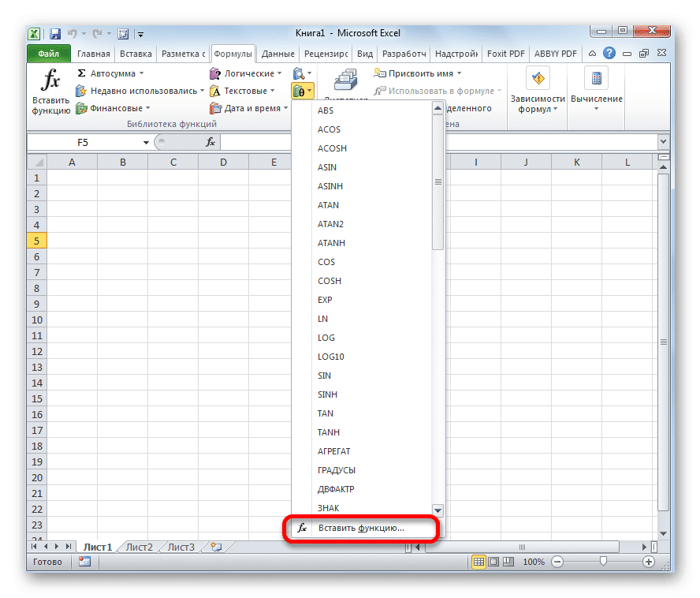The height and width of the screenshot is (598, 700).
Task: Click the Undo icon in title bar
Action: (x=73, y=33)
